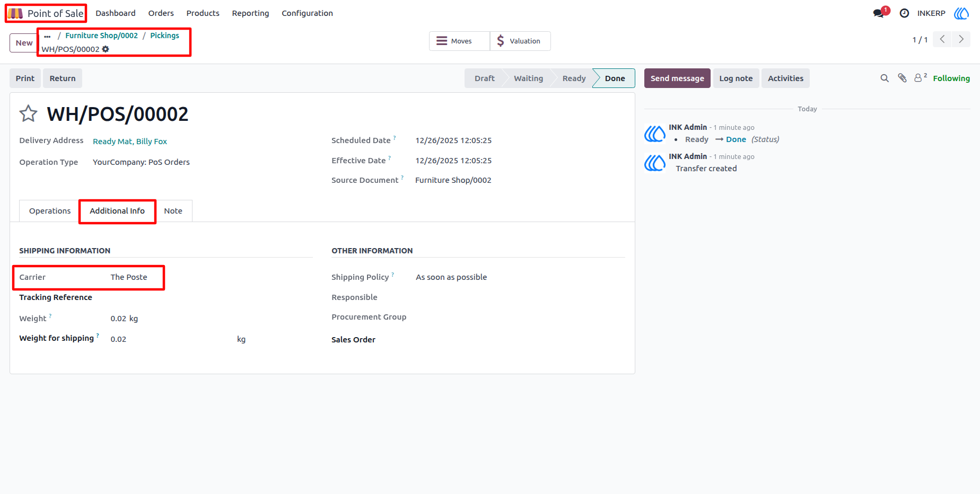Open the Orders menu

tap(161, 13)
